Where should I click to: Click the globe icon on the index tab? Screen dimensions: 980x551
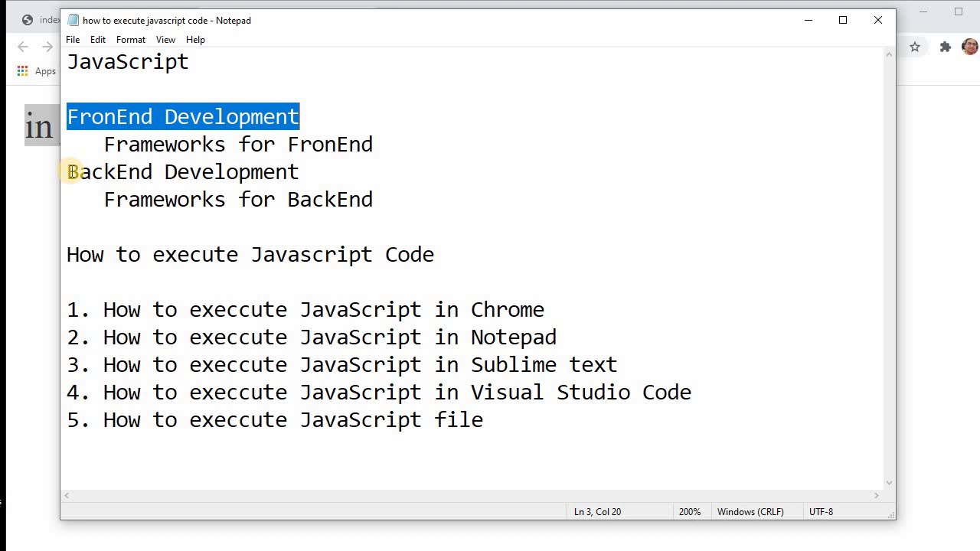click(27, 20)
